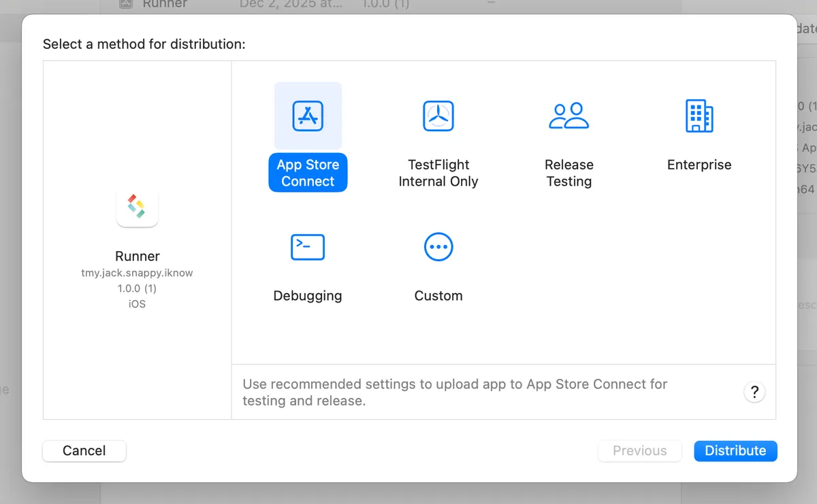Screen dimensions: 817x504
Task: Click the Custom text label
Action: 438,296
